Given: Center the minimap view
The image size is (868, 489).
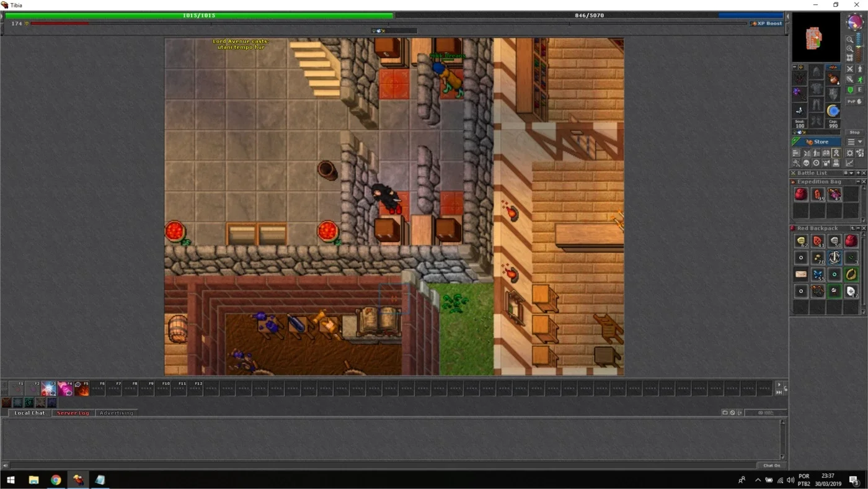Looking at the screenshot, I should coord(850,58).
